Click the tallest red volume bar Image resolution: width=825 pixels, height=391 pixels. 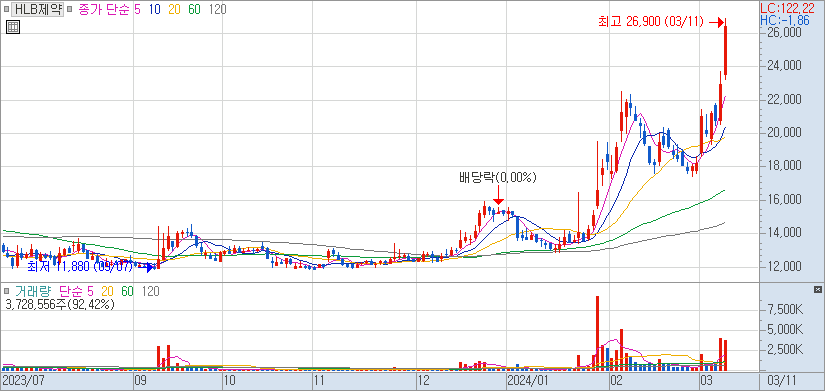(598, 333)
